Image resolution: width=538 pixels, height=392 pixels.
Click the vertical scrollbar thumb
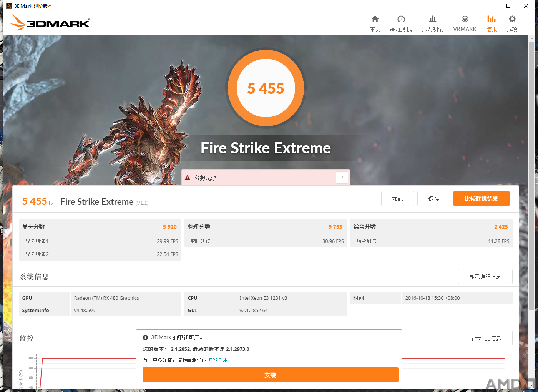point(531,175)
